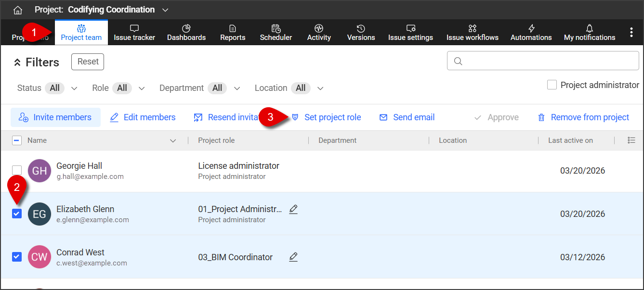Click Remove from project
Image resolution: width=644 pixels, height=290 pixels.
[x=583, y=117]
